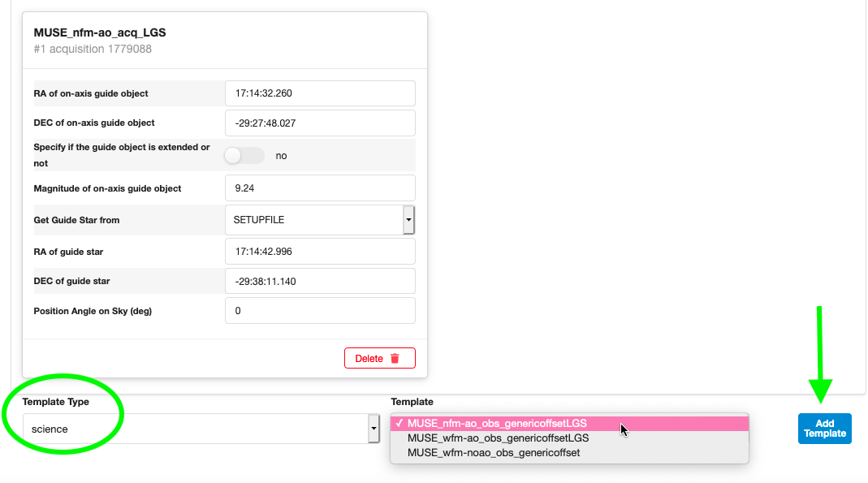Select MUSE_wfm-ao_obs_genericoffsetLGS template option

pyautogui.click(x=570, y=438)
